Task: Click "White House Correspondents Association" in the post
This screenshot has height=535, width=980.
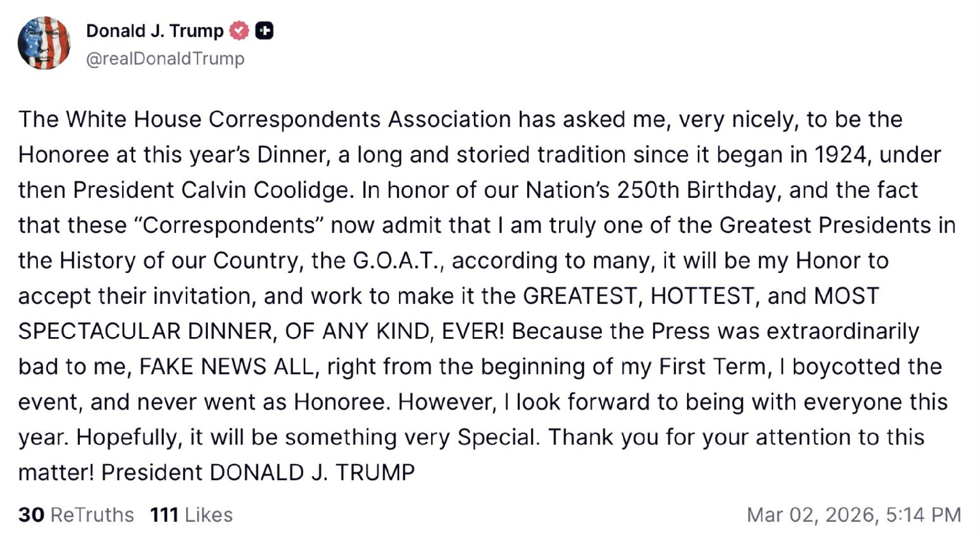Action: [288, 120]
